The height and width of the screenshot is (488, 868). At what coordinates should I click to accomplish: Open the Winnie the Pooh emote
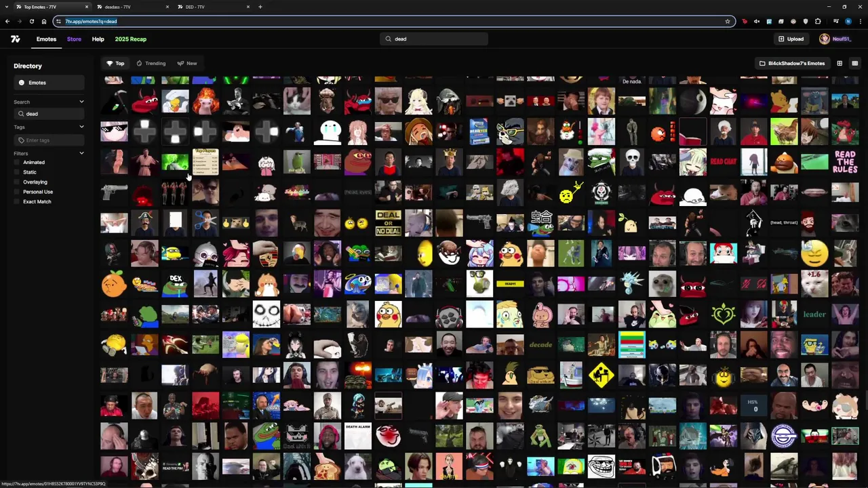point(784,101)
